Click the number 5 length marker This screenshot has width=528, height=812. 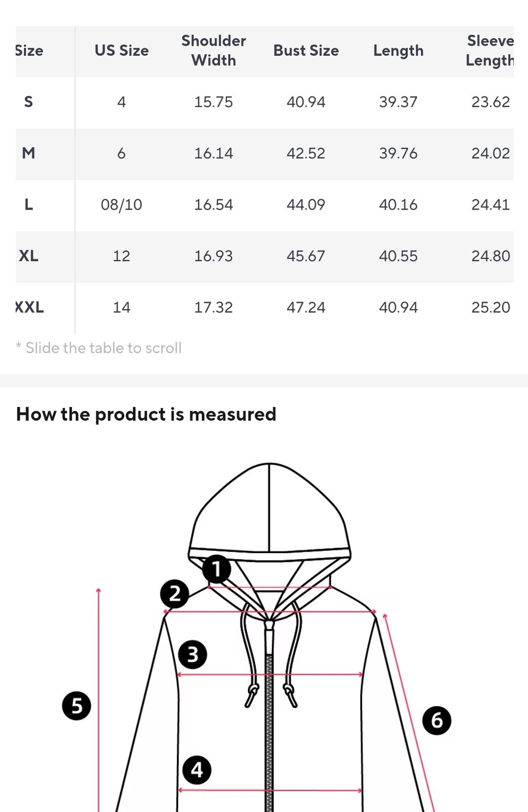tap(77, 705)
